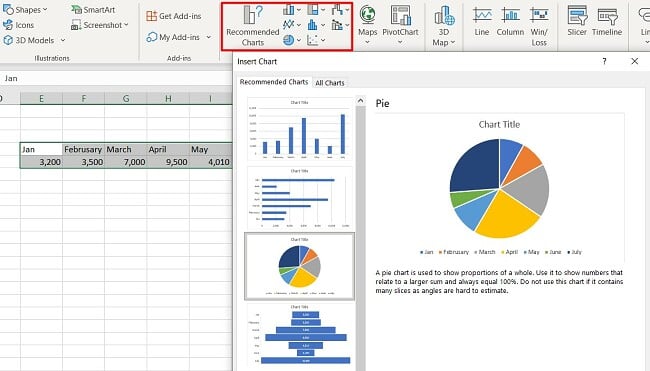Switch to the All Charts tab
Image resolution: width=650 pixels, height=371 pixels.
(x=330, y=83)
